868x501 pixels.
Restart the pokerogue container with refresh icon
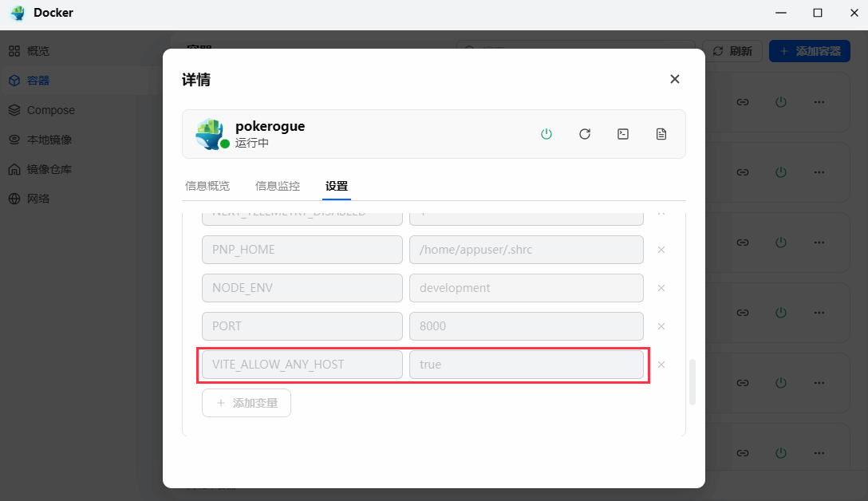pyautogui.click(x=585, y=134)
